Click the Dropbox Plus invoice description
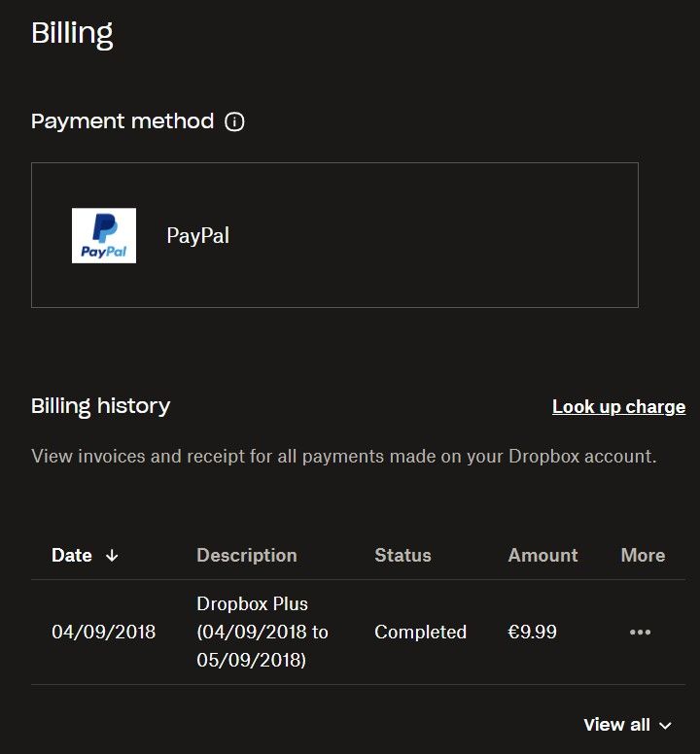700x754 pixels. point(262,633)
